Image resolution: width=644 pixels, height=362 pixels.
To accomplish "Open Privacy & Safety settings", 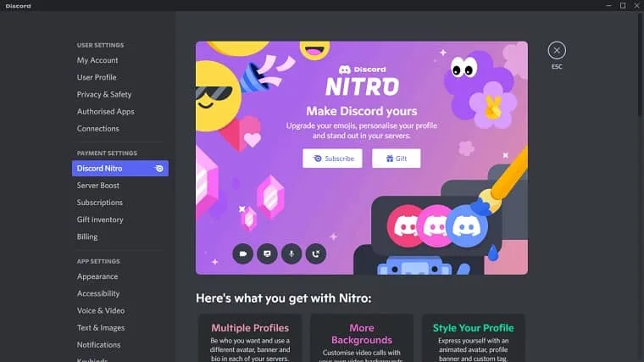I will 104,94.
